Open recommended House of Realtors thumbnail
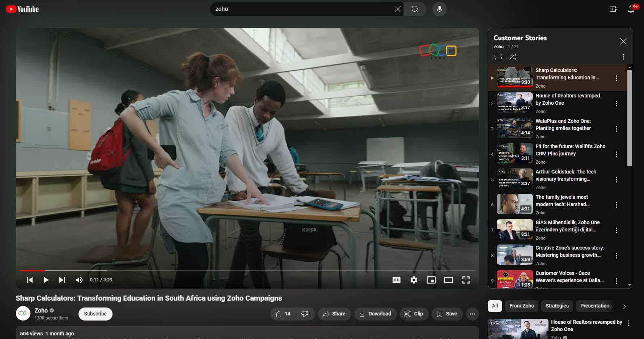 pos(518,329)
